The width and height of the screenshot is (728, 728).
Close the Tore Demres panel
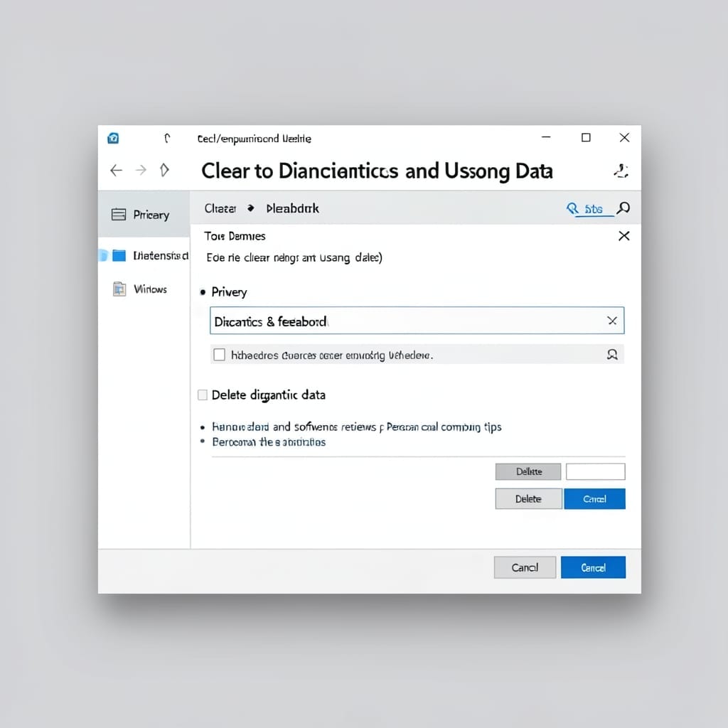click(x=624, y=236)
